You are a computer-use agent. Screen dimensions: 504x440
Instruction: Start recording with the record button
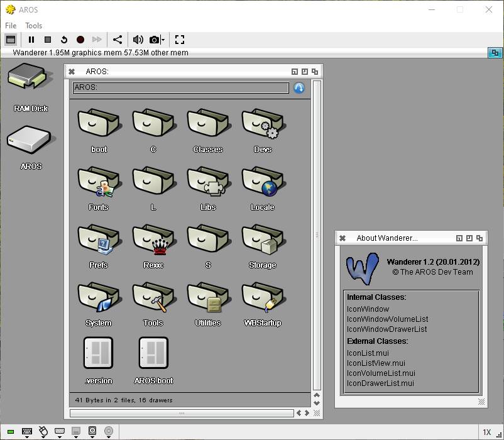click(x=80, y=40)
